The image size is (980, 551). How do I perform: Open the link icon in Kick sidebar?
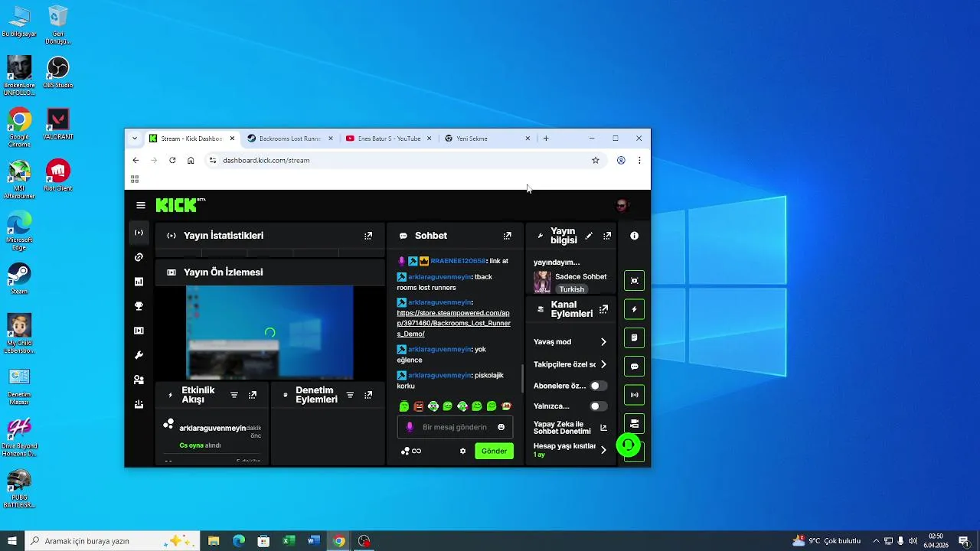coord(139,257)
